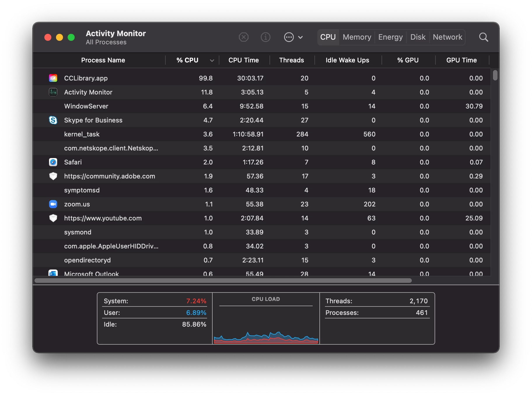532x396 pixels.
Task: Select the CCLibrary.app process name
Action: [86, 78]
